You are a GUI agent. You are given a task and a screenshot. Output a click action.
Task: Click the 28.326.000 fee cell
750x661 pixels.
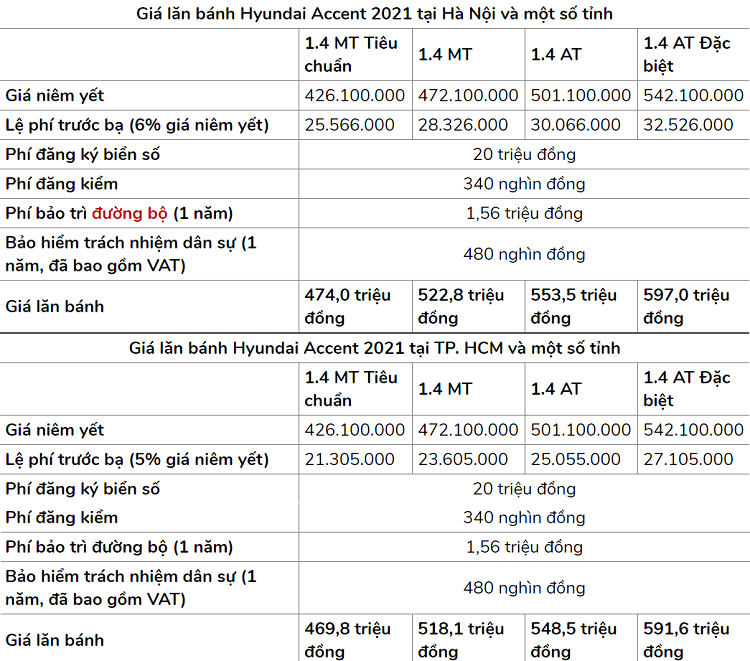coord(462,125)
